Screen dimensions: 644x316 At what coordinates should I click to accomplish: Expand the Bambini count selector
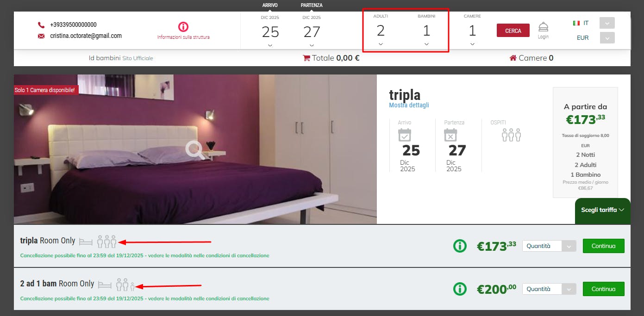coord(426,44)
